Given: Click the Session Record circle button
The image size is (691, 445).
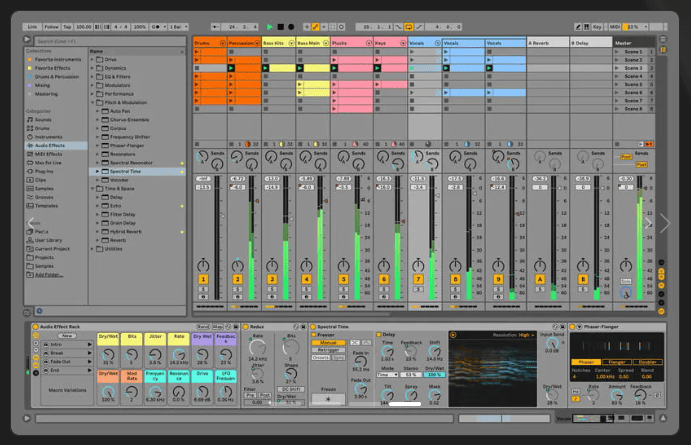Looking at the screenshot, I should pos(342,27).
